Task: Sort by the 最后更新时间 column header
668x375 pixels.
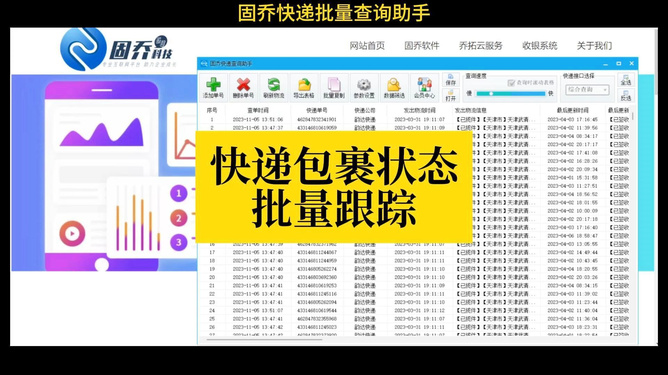Action: tap(573, 110)
